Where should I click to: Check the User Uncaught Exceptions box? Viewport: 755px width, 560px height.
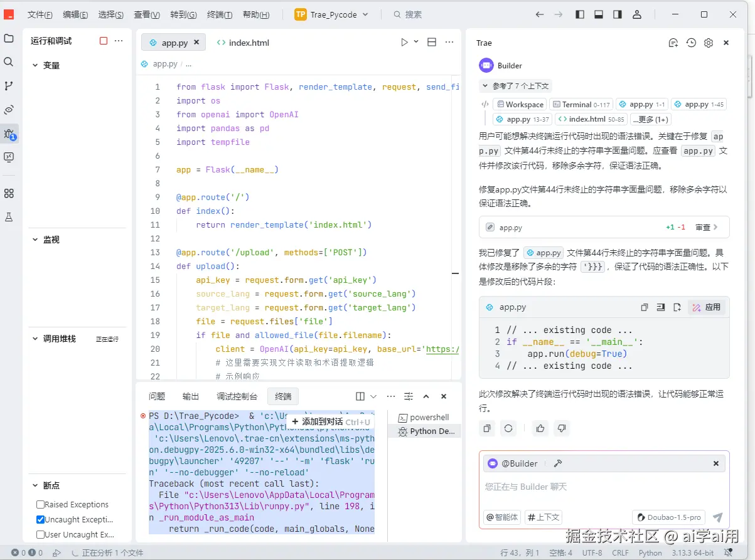click(41, 535)
